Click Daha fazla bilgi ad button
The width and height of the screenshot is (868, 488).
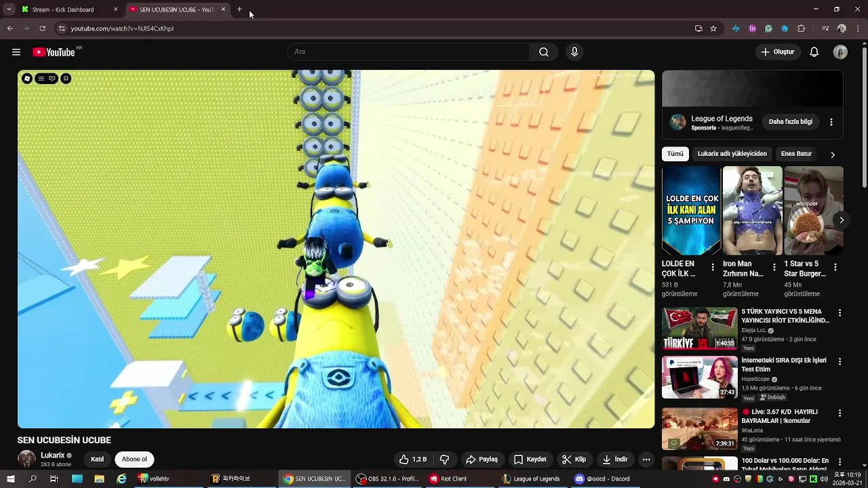point(790,122)
